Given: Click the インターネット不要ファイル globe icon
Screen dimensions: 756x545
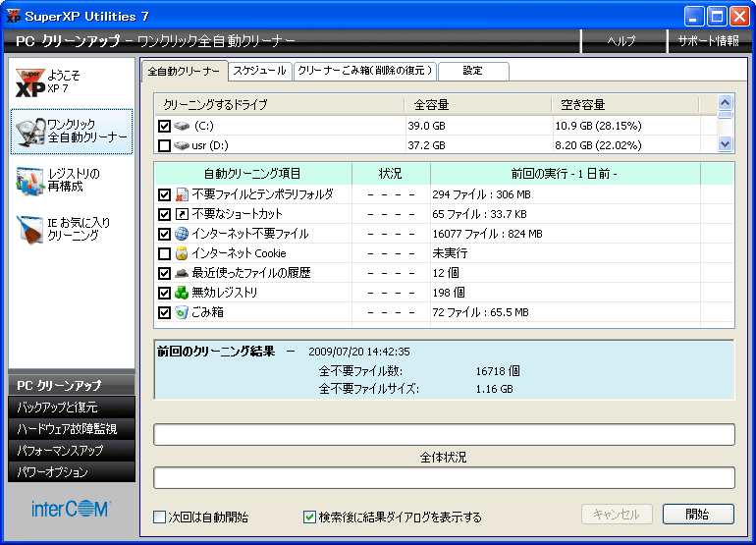Looking at the screenshot, I should (182, 234).
